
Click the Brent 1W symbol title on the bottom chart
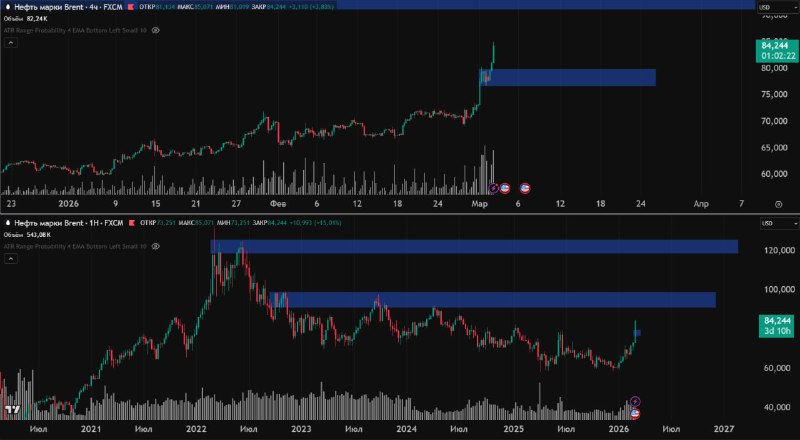coord(68,222)
